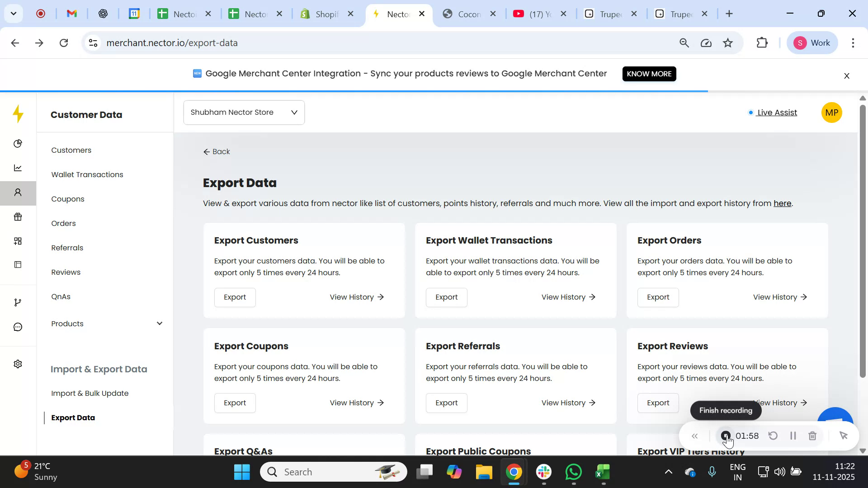Open the Shubham Nector Store dropdown
Viewport: 868px width, 488px height.
pos(244,113)
